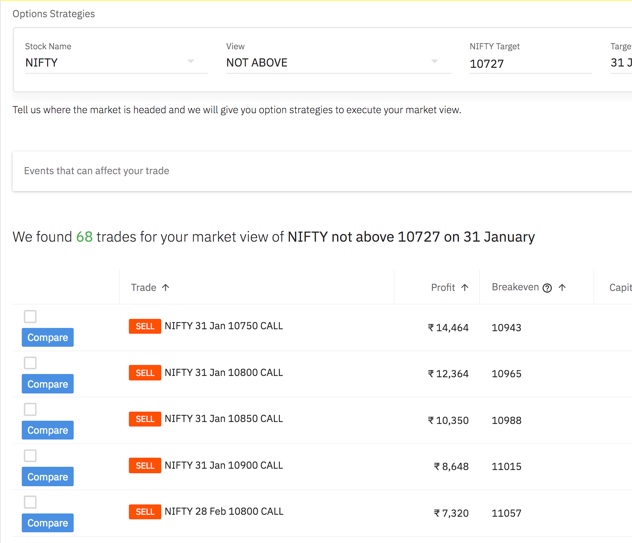Tick checkbox for 28 Feb 10800 CALL
Viewport: 632px width, 543px height.
coord(30,502)
